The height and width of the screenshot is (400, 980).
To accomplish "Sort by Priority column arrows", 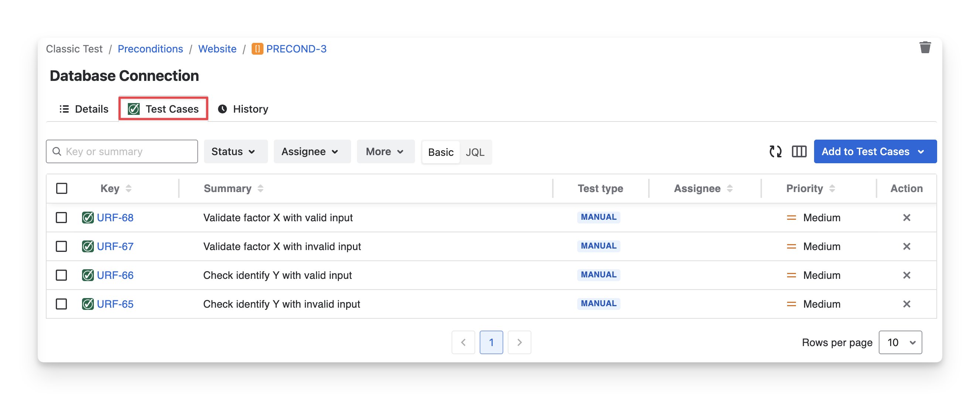I will pyautogui.click(x=832, y=188).
